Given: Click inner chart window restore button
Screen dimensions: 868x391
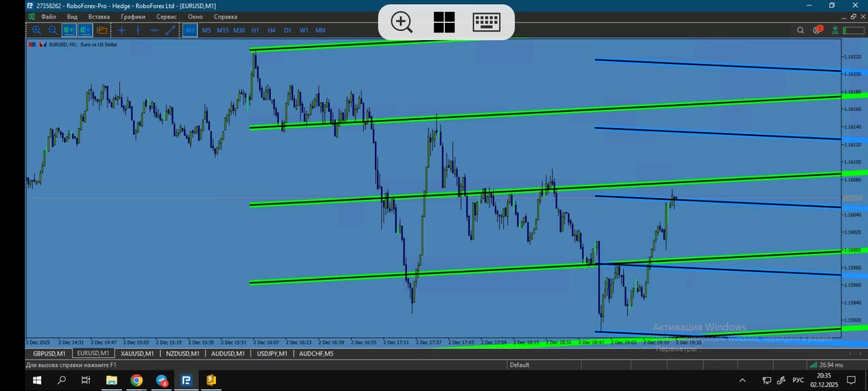Looking at the screenshot, I should (x=853, y=17).
